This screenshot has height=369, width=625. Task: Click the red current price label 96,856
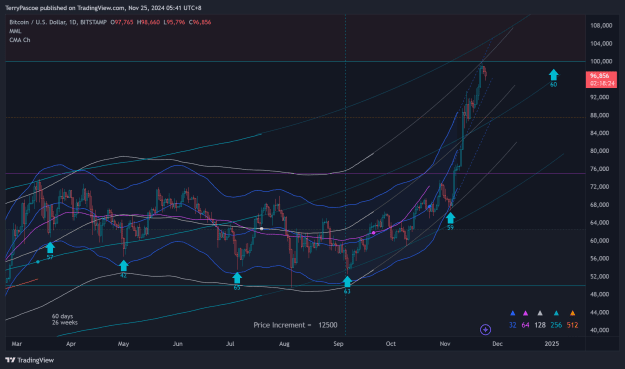[x=601, y=79]
